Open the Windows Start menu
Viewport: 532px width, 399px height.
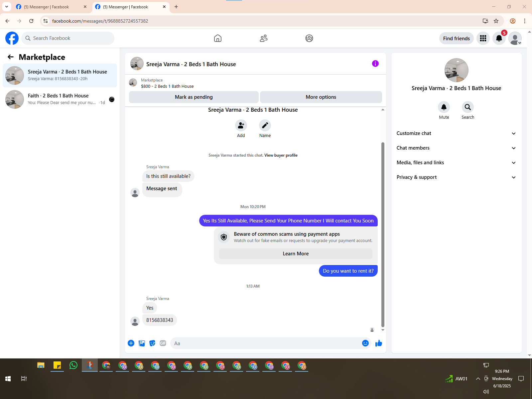pyautogui.click(x=8, y=379)
